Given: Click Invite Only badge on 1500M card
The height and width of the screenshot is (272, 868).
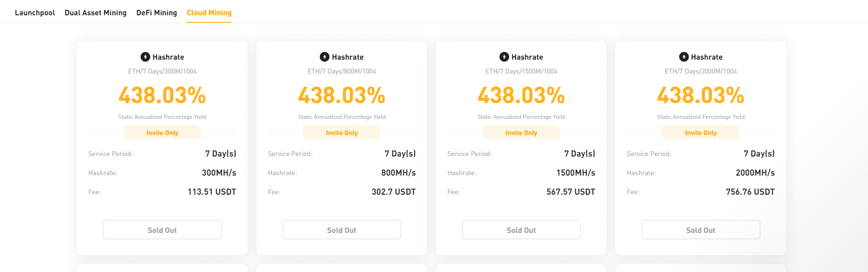Looking at the screenshot, I should [x=521, y=133].
